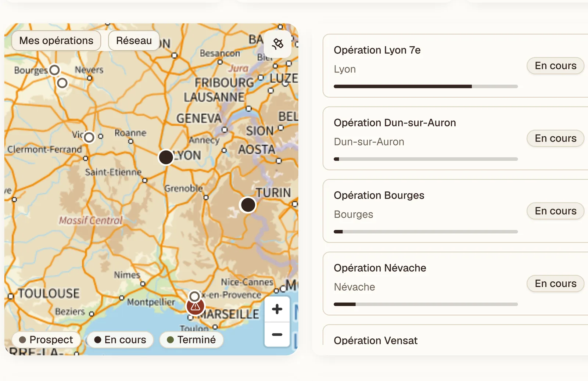Screen dimensions: 588x381
Task: Click the Massif Central label on map
Action: [x=90, y=220]
